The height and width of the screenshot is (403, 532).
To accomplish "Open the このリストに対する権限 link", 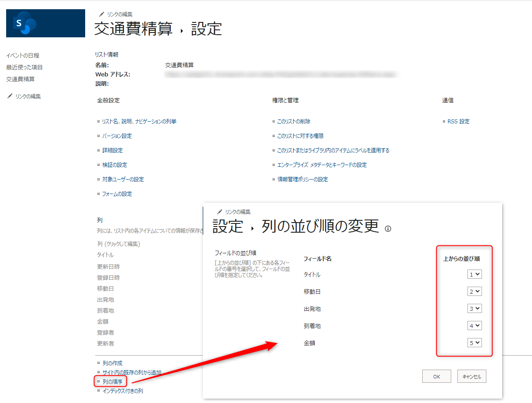I will (x=300, y=136).
